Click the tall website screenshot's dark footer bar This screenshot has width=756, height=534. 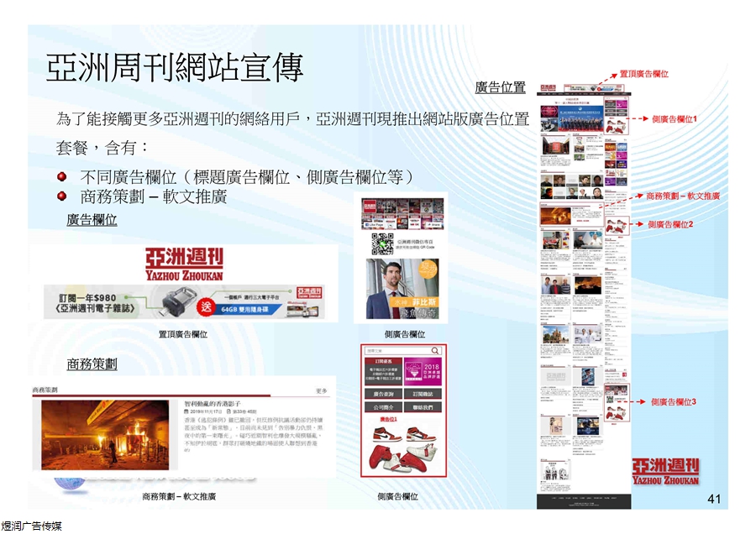pos(584,500)
